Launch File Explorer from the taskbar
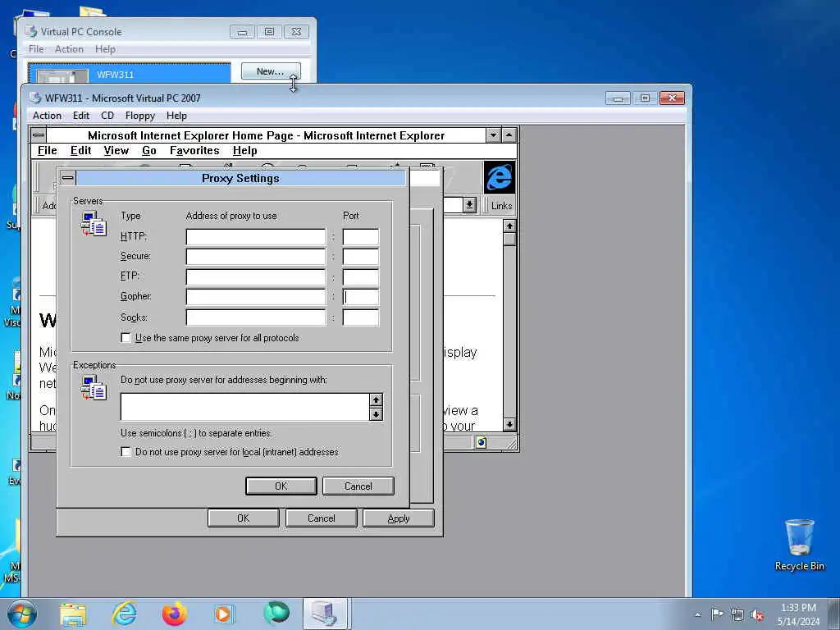Screen dimensions: 840x630 pos(73,614)
